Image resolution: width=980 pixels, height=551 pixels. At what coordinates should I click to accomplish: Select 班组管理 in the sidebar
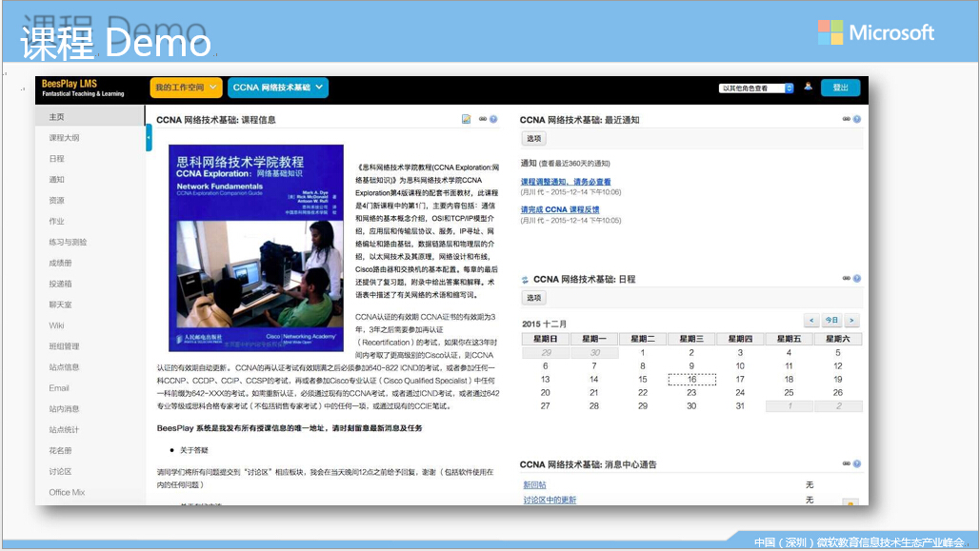(65, 346)
